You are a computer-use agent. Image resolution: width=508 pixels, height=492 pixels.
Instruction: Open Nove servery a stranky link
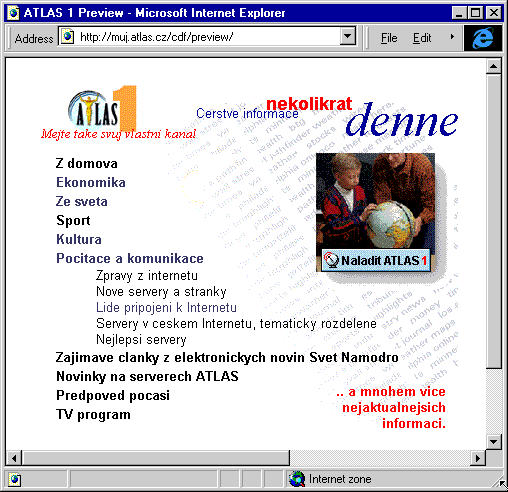(x=161, y=292)
